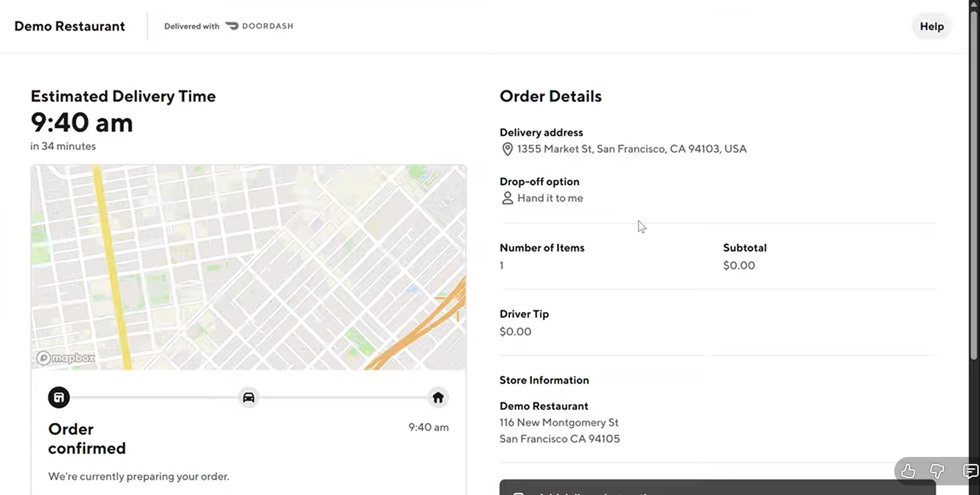
Task: Click the Demo Restaurant header title
Action: (x=69, y=27)
